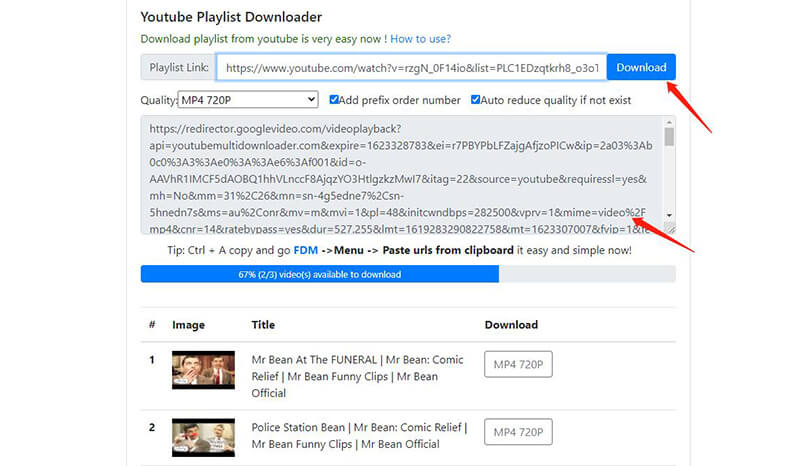Toggle Add prefix order number checkbox

334,100
